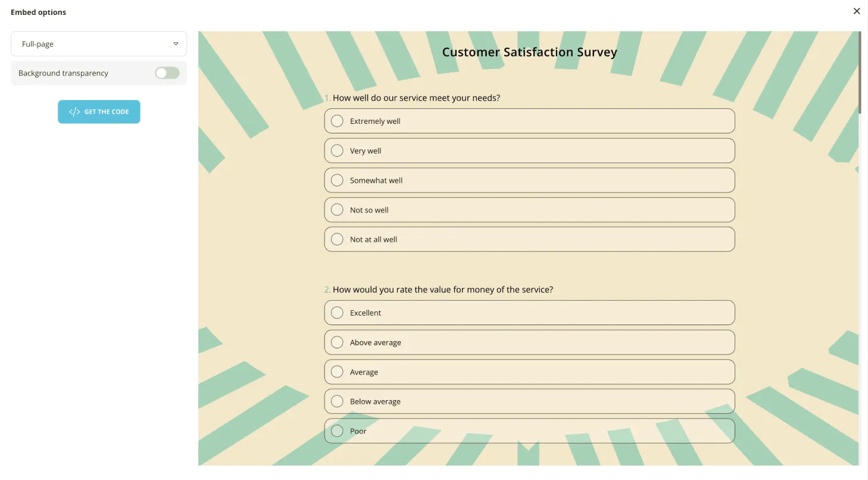The image size is (868, 480).
Task: Click the GET THE CODE button
Action: 99,111
